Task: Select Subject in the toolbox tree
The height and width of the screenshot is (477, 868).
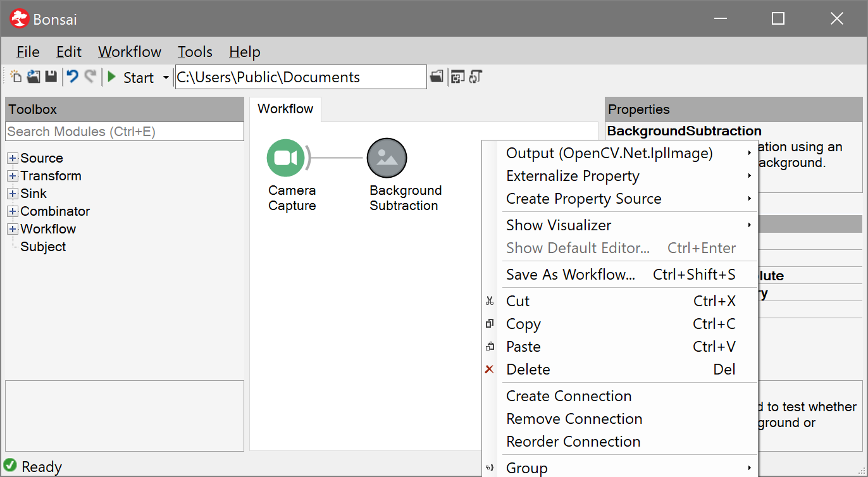Action: point(43,247)
